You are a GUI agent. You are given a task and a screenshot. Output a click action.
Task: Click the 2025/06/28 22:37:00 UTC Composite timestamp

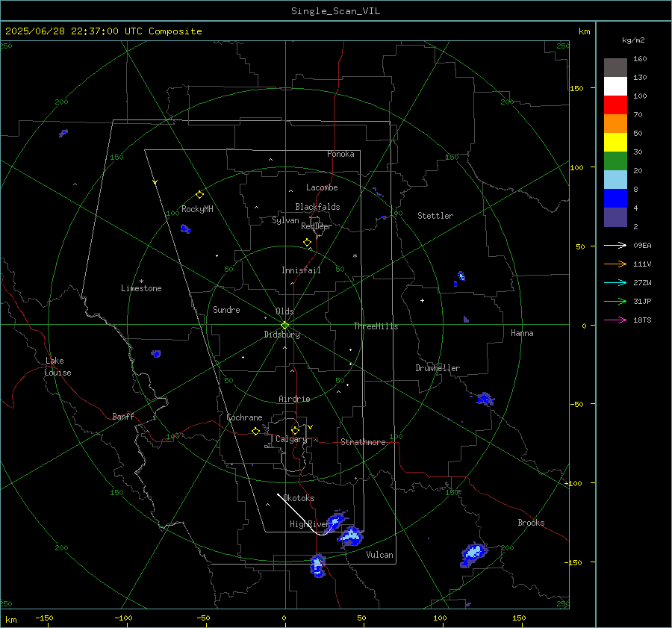[103, 31]
